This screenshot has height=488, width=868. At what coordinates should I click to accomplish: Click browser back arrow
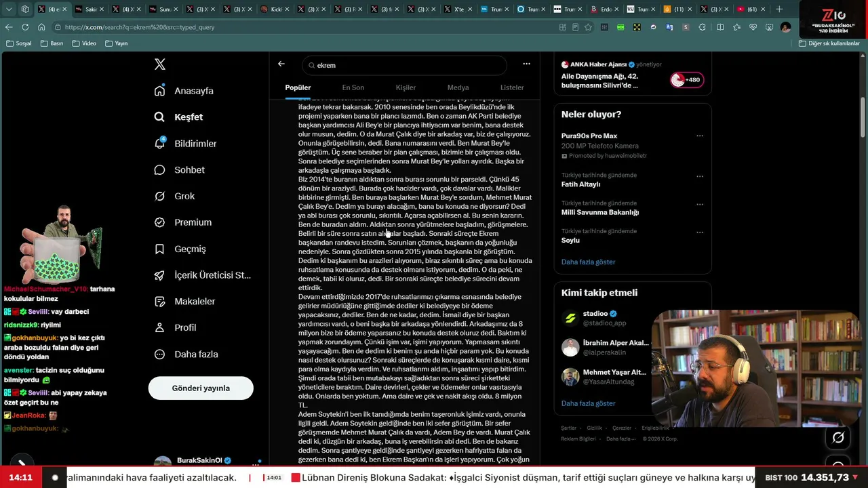(x=9, y=27)
